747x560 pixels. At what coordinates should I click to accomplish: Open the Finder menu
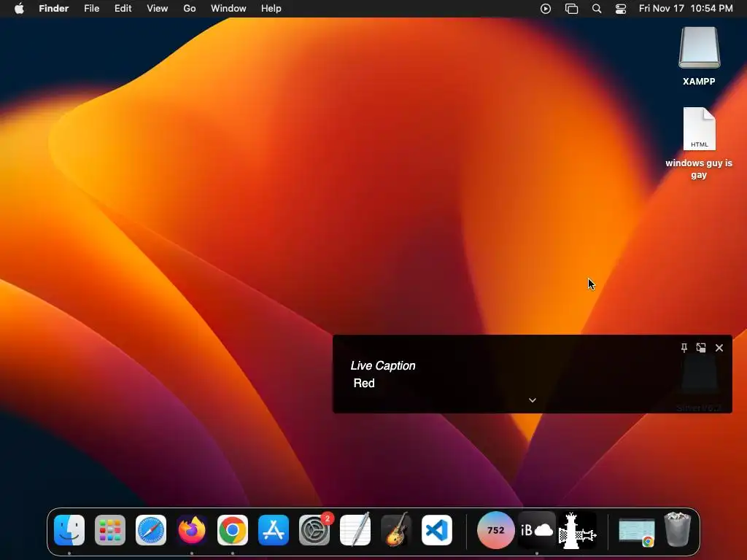[54, 9]
